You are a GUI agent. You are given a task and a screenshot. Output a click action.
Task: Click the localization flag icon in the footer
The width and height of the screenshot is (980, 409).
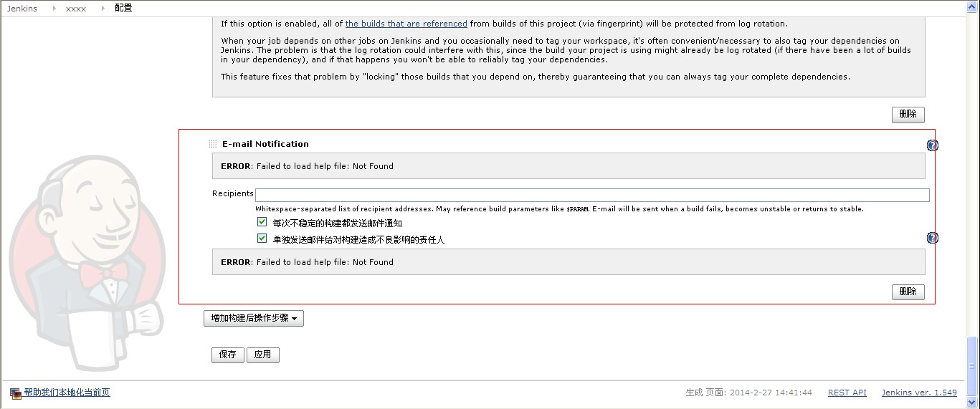(x=16, y=393)
